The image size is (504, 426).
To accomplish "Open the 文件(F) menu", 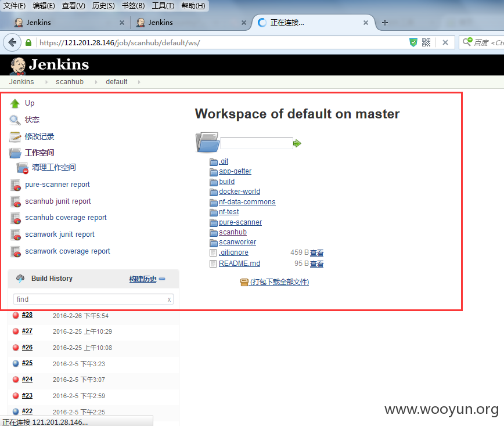I will 14,6.
